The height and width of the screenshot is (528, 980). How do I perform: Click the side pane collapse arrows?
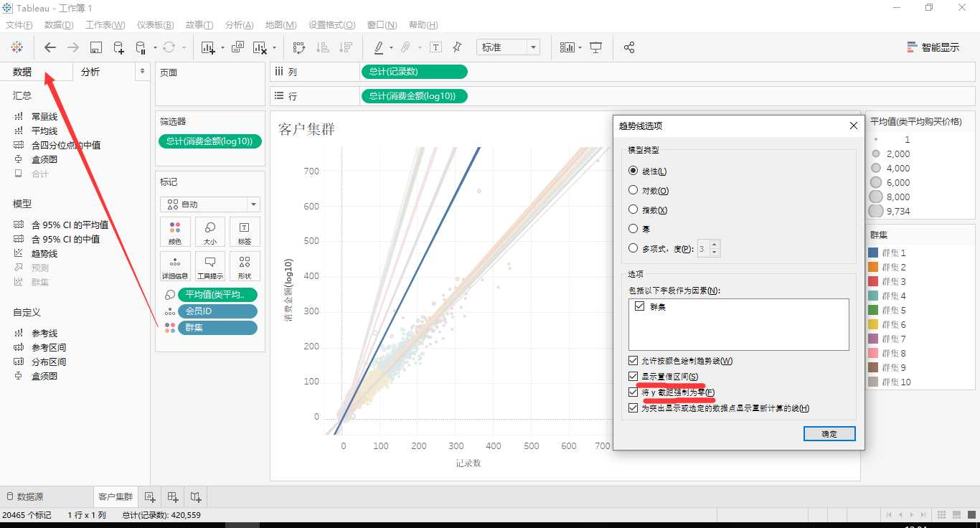point(142,71)
